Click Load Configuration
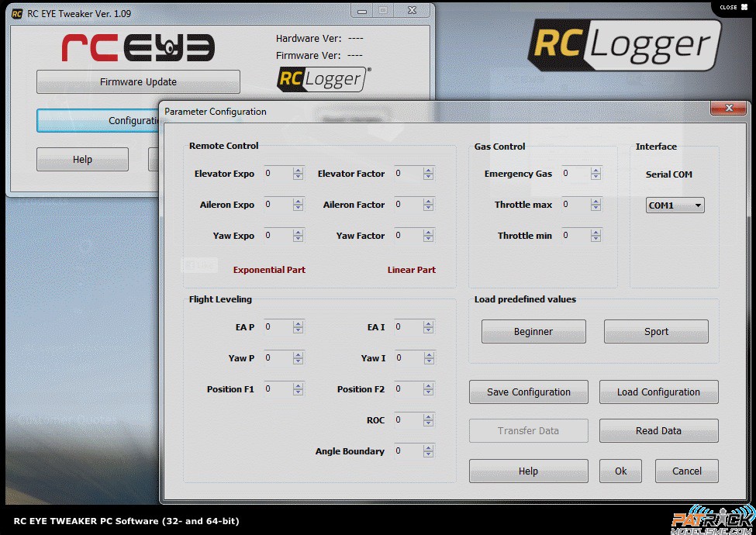This screenshot has width=756, height=535. point(658,392)
